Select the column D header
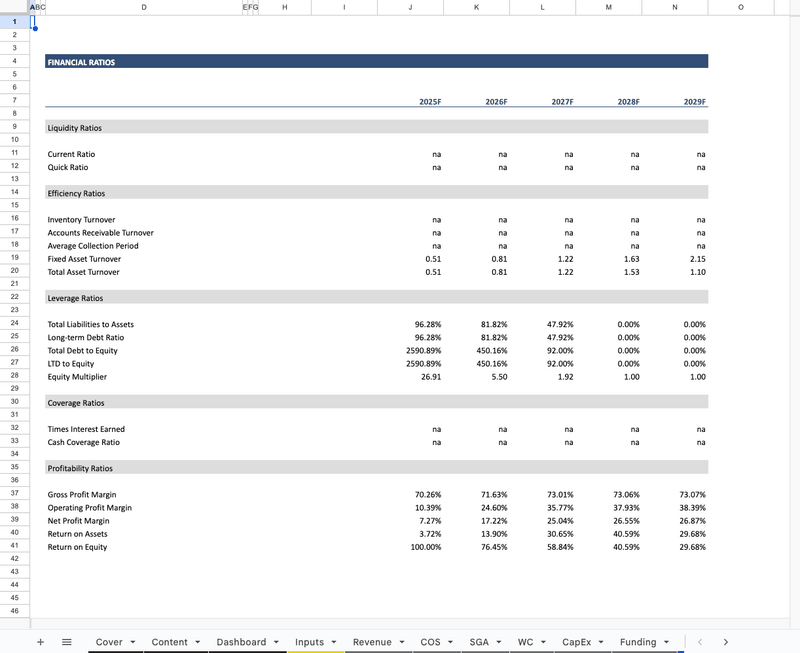Screen dimensions: 800x653 tap(144, 7)
